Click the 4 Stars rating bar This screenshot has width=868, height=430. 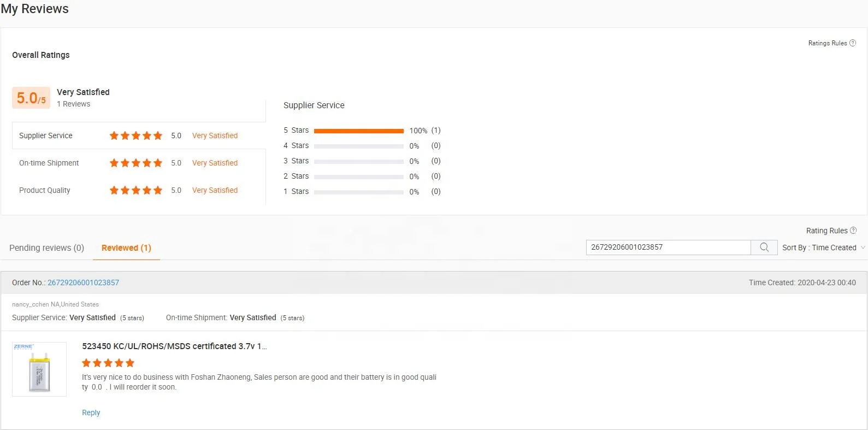(x=359, y=146)
